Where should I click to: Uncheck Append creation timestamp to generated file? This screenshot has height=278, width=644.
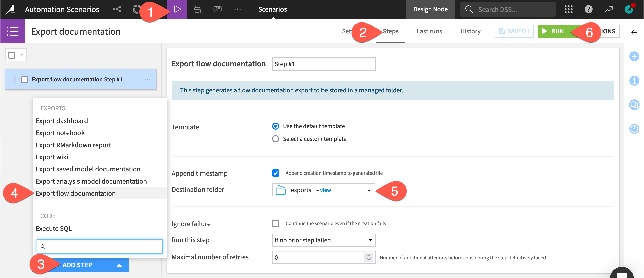276,173
